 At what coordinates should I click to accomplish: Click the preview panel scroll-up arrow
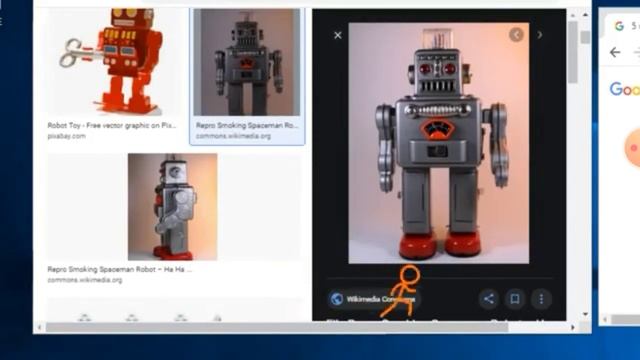(573, 15)
